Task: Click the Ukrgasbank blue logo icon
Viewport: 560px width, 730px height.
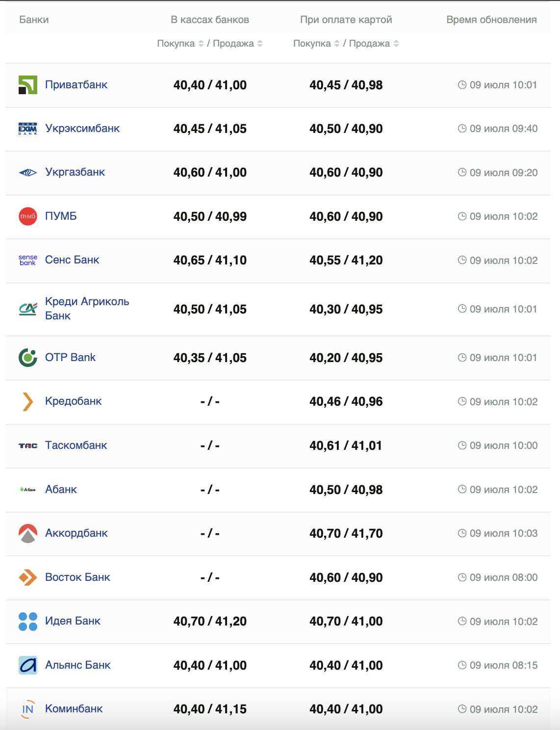Action: tap(28, 172)
